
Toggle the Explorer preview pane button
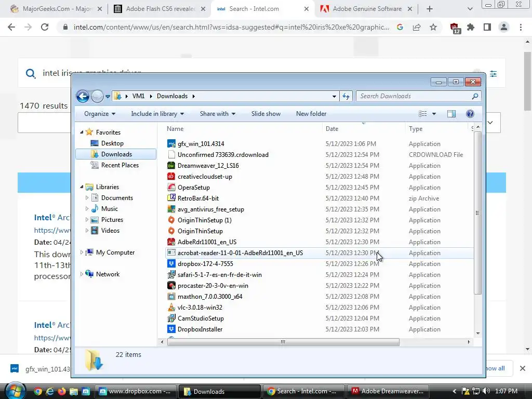pyautogui.click(x=451, y=114)
